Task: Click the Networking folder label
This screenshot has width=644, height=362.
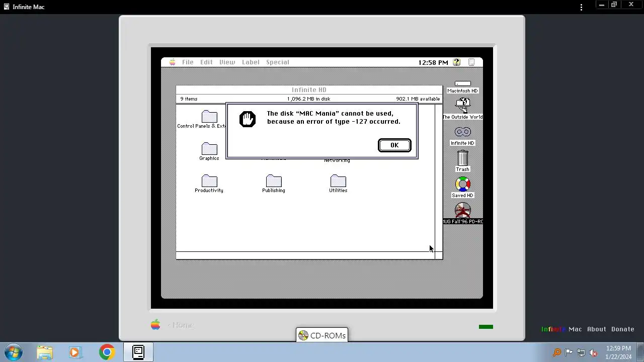Action: tap(337, 160)
